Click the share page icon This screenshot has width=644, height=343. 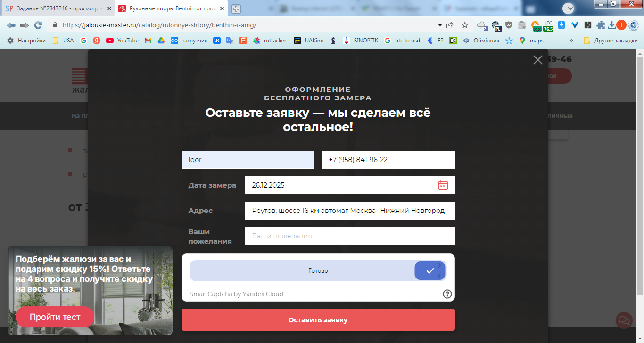coord(450,25)
